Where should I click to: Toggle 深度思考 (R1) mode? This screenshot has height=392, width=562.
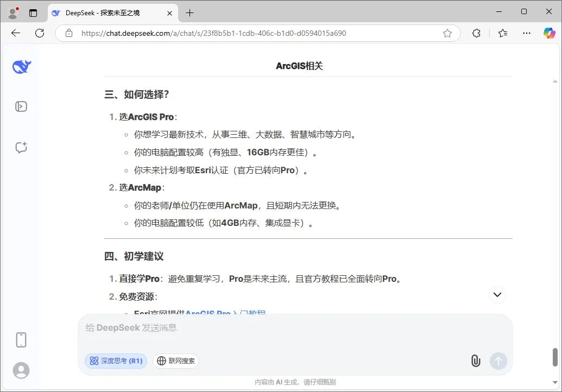coord(116,361)
